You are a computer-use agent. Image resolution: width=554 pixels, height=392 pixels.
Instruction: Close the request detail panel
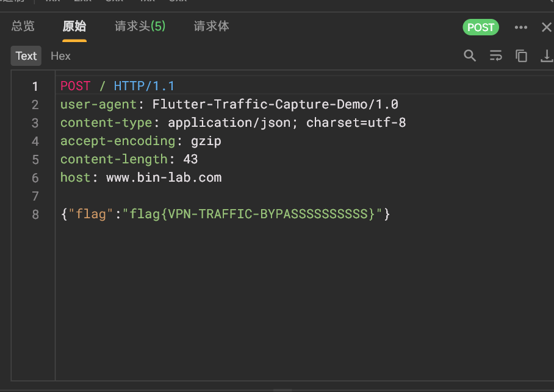click(546, 27)
